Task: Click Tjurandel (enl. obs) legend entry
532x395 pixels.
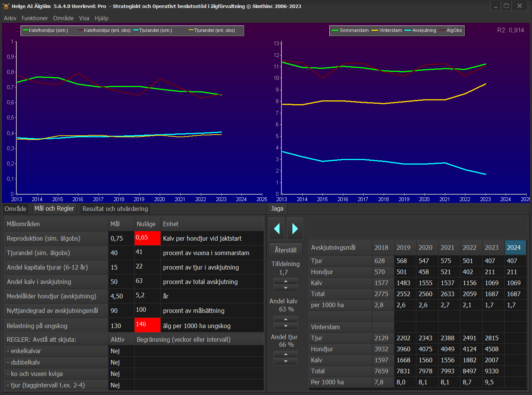Action: 212,30
